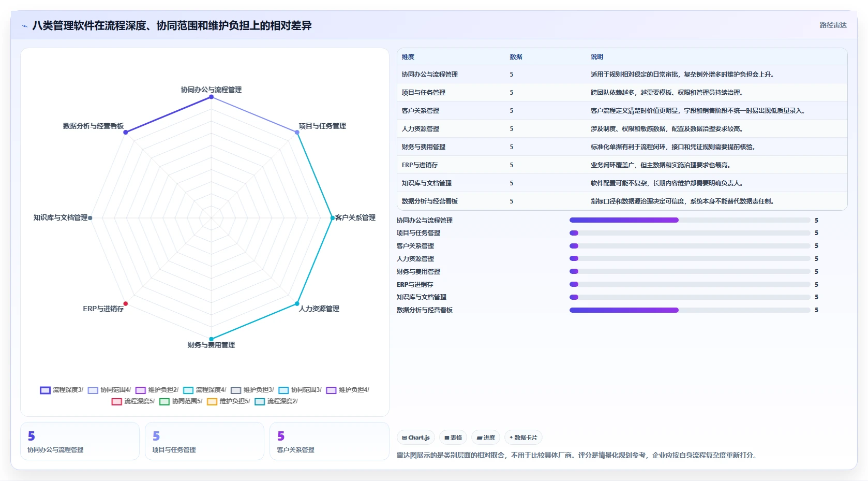This screenshot has width=868, height=481.
Task: Click the 协同办公与流程管理 progress bar
Action: (690, 220)
